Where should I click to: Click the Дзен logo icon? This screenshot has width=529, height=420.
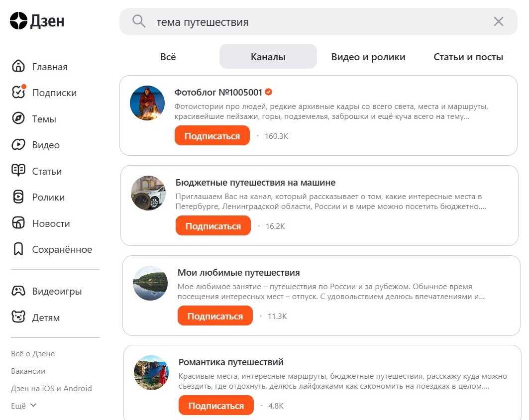[x=18, y=21]
